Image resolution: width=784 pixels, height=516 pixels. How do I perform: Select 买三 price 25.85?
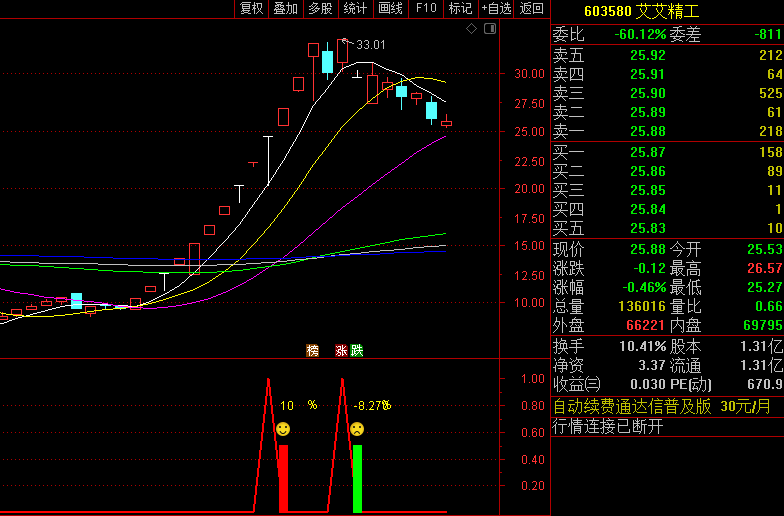click(x=648, y=190)
